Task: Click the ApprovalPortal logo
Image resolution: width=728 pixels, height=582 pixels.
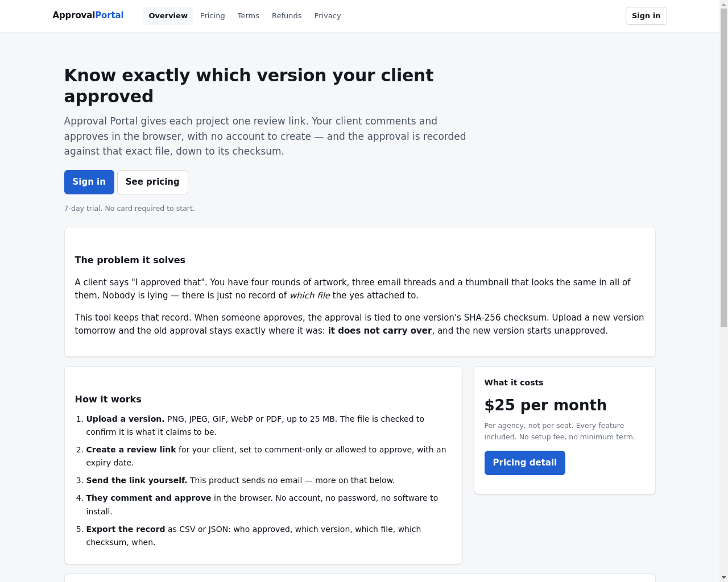Action: coord(88,15)
